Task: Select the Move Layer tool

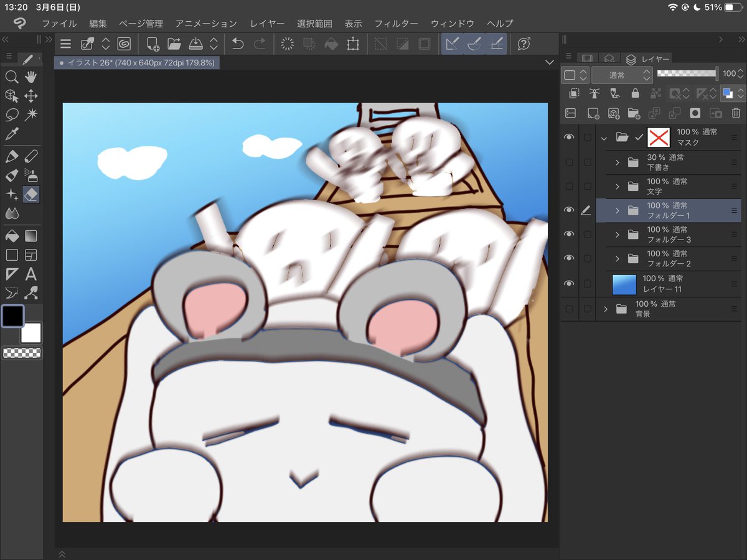Action: [31, 96]
